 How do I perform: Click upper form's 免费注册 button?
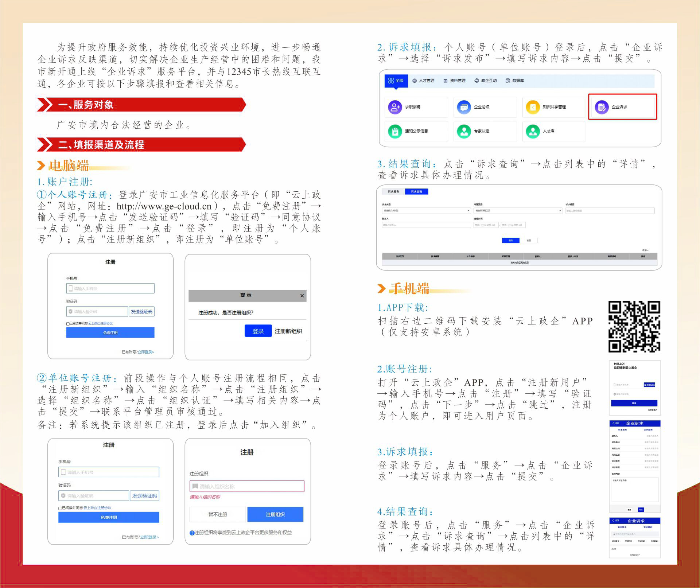[x=110, y=332]
